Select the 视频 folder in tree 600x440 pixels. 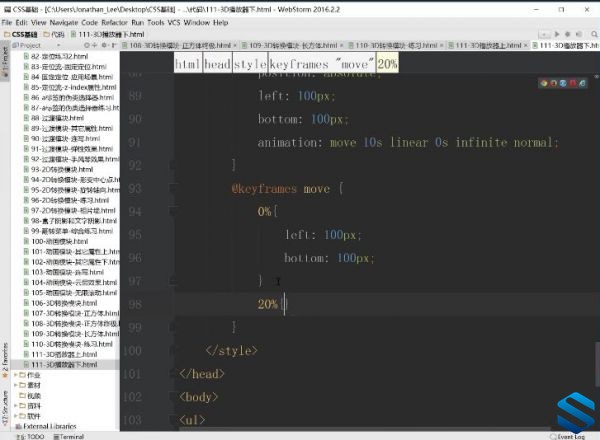30,396
